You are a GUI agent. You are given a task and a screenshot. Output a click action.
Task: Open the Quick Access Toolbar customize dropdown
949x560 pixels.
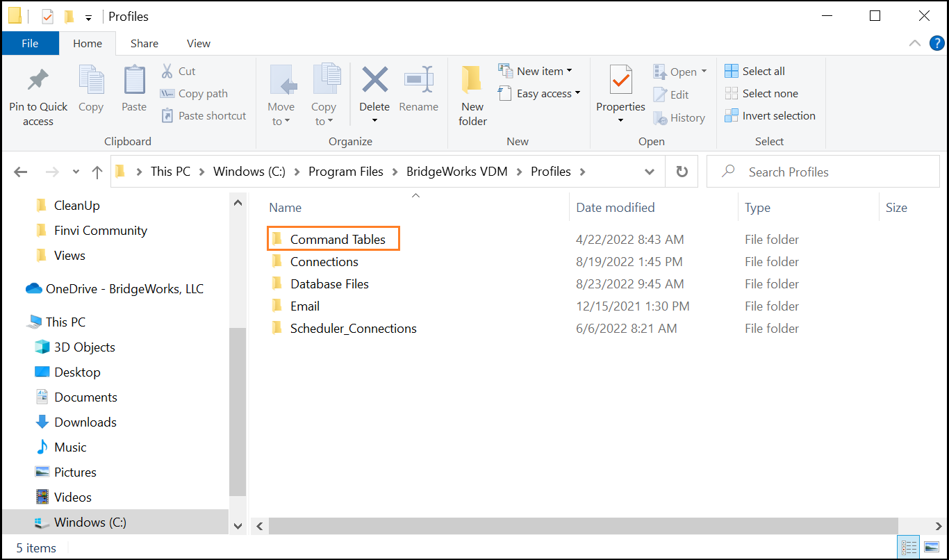point(88,17)
